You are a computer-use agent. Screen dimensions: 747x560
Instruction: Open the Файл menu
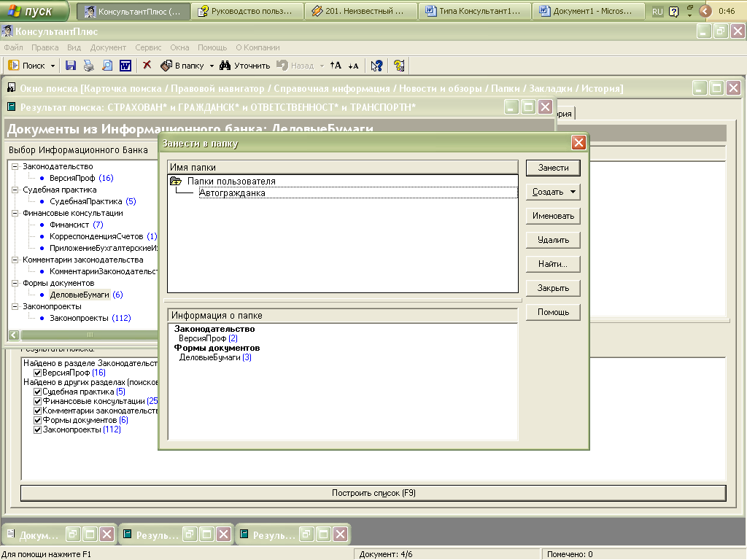point(13,47)
